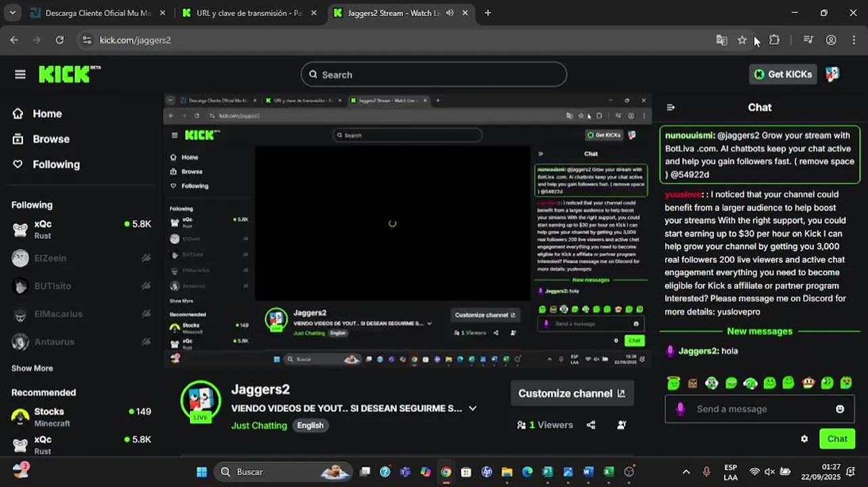
Task: Jump to New messages divider in chat
Action: [759, 331]
